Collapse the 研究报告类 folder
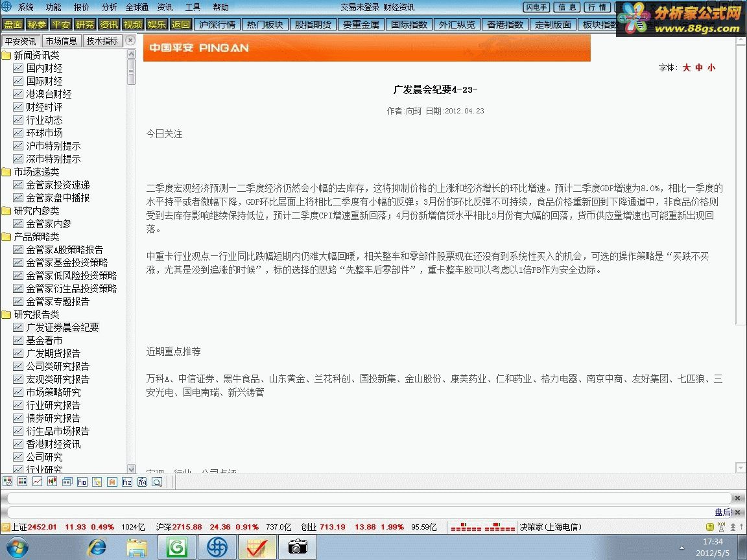Screen dimensions: 747x560 pyautogui.click(x=6, y=315)
